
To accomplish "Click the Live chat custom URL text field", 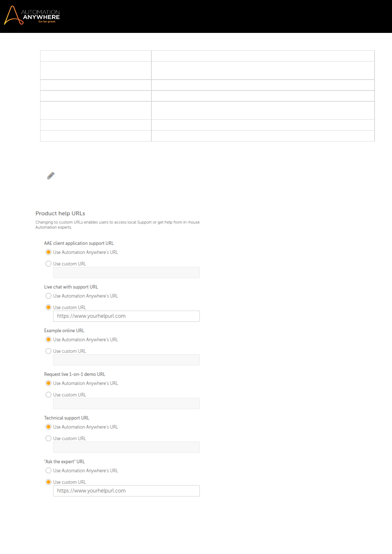I will point(126,316).
